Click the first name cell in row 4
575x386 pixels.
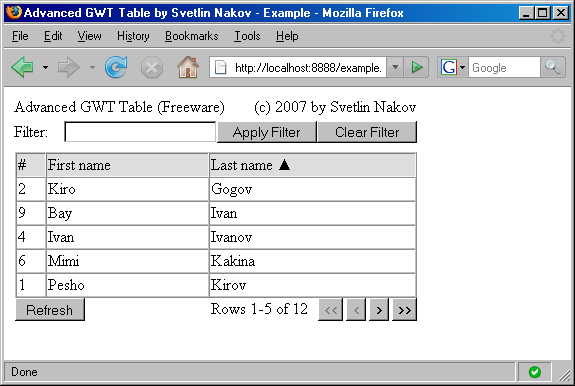[127, 237]
